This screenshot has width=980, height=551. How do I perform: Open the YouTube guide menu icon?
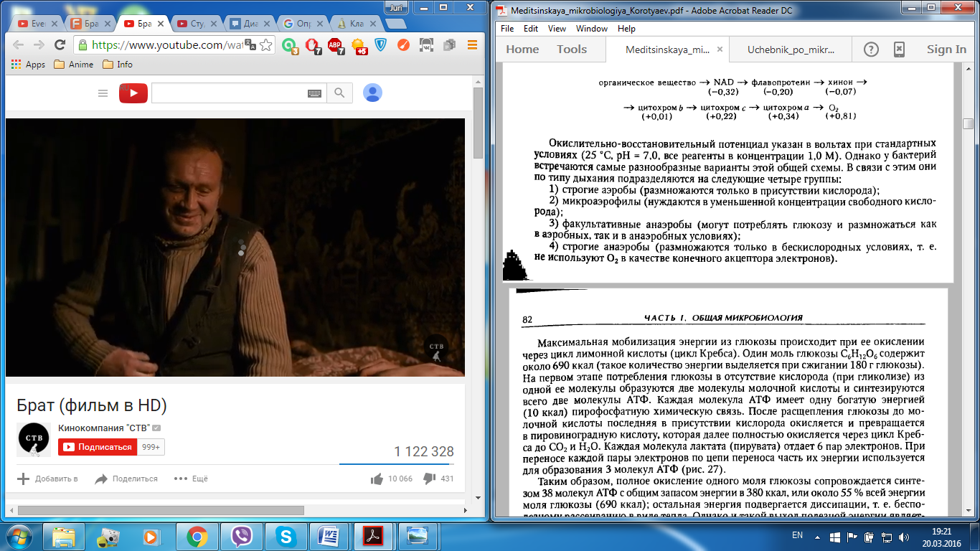pos(103,93)
